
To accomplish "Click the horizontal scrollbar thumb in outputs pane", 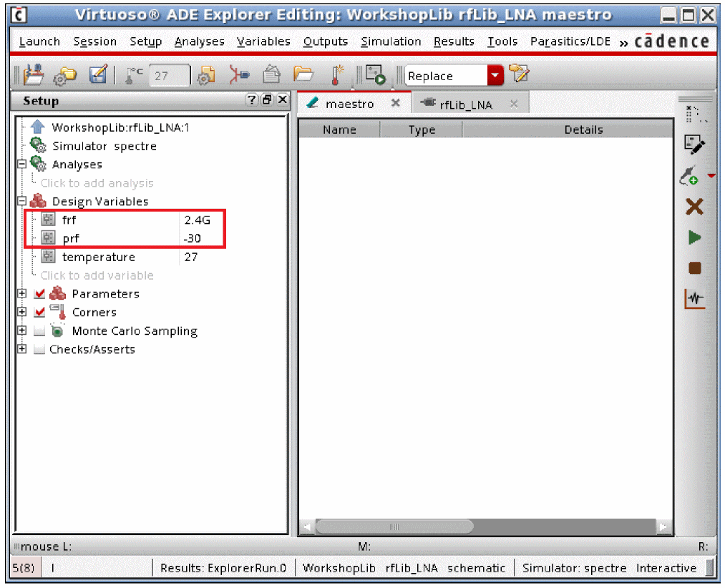I will (x=394, y=526).
